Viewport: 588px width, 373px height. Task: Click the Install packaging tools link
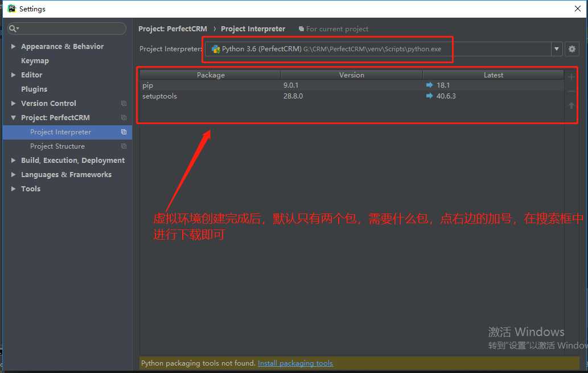[295, 363]
